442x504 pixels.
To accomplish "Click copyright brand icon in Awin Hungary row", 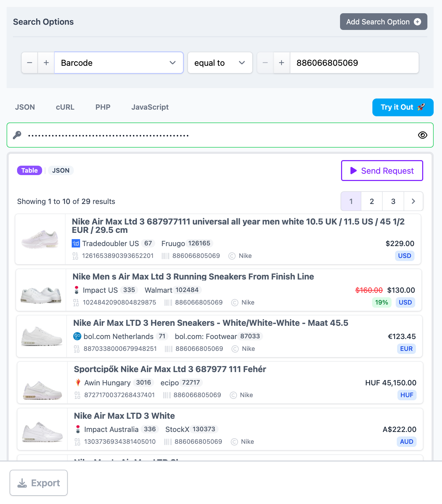I will pos(233,395).
